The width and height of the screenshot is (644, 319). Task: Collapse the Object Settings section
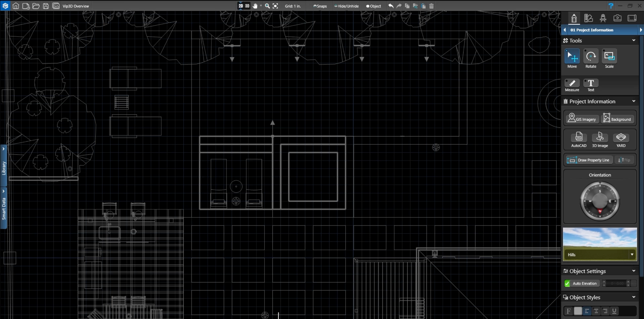click(634, 271)
